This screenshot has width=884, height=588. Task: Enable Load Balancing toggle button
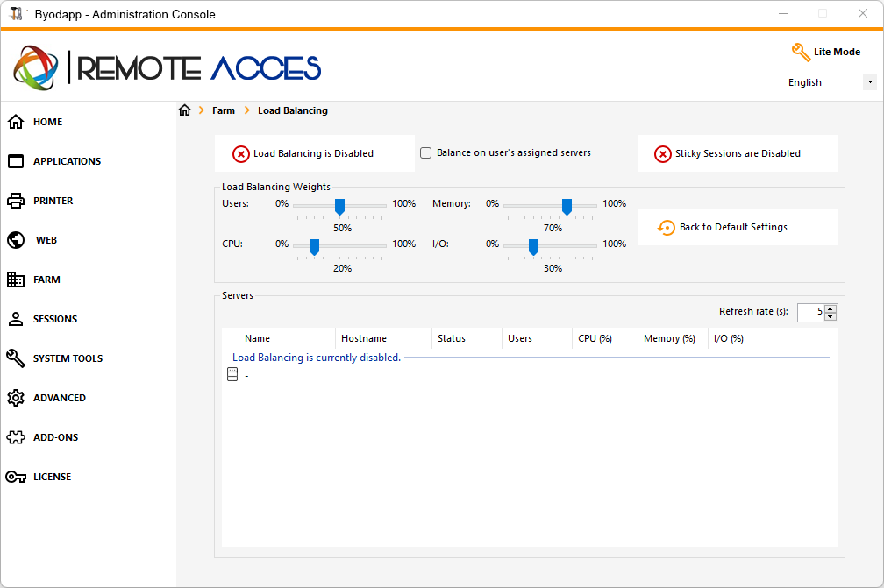pyautogui.click(x=315, y=153)
